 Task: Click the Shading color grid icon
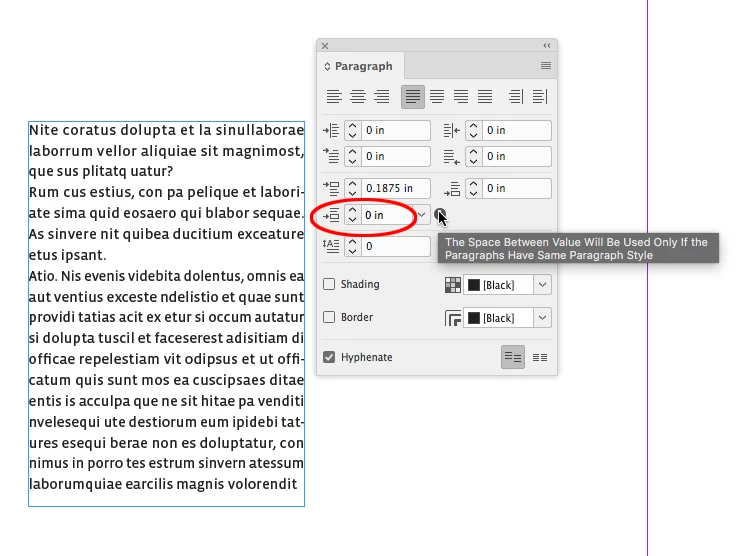pyautogui.click(x=452, y=285)
